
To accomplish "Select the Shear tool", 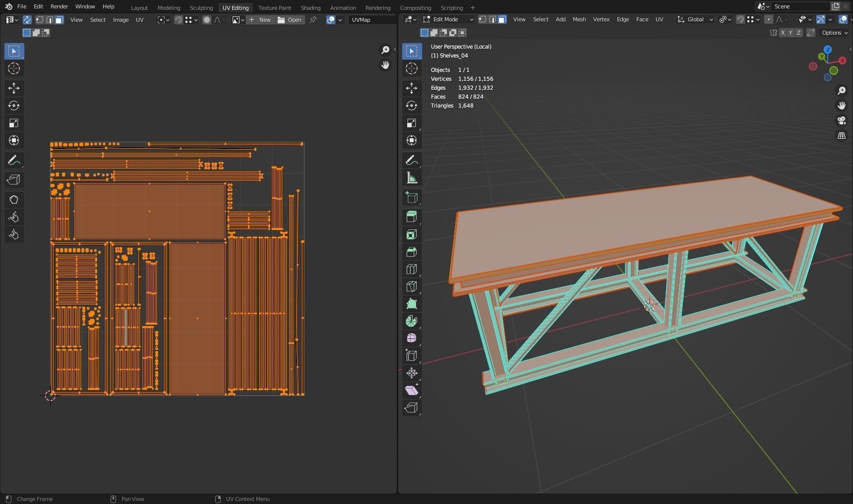I will tap(412, 391).
